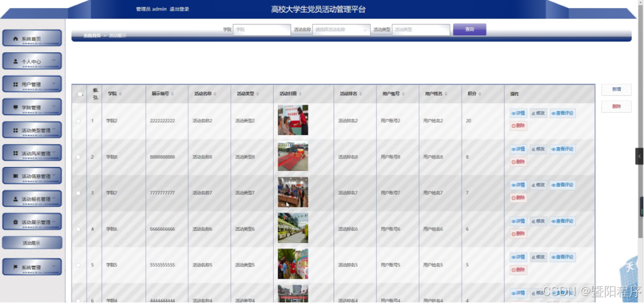Check the row checkbox for 学院2
This screenshot has width=644, height=303.
coord(78,121)
